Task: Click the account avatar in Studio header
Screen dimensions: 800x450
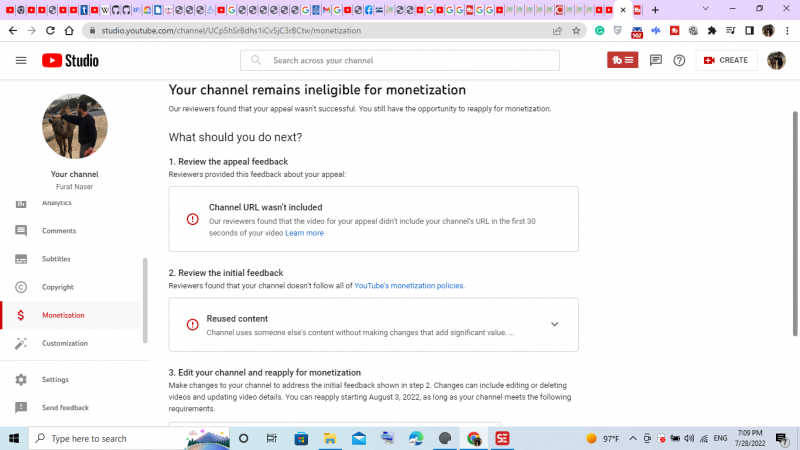Action: coord(776,60)
